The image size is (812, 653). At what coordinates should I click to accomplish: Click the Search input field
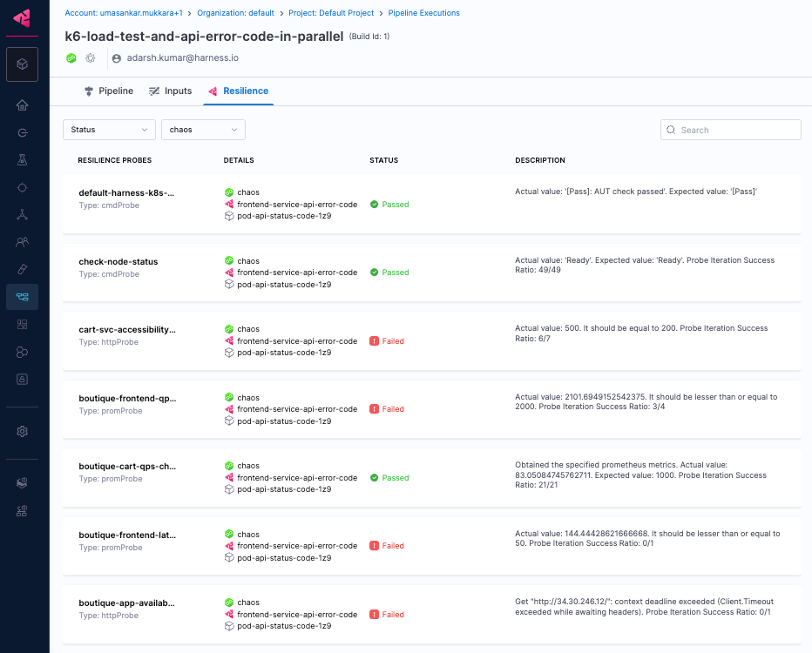731,130
